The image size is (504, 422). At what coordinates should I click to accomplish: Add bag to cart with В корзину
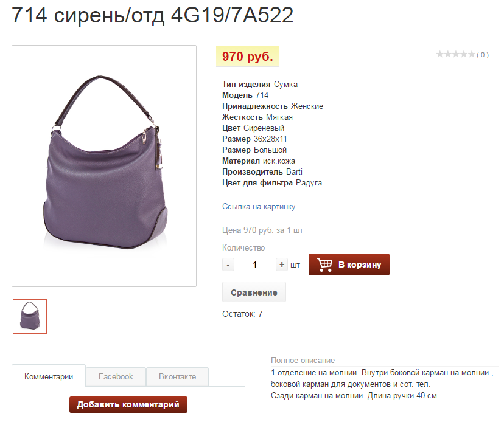[x=349, y=265]
